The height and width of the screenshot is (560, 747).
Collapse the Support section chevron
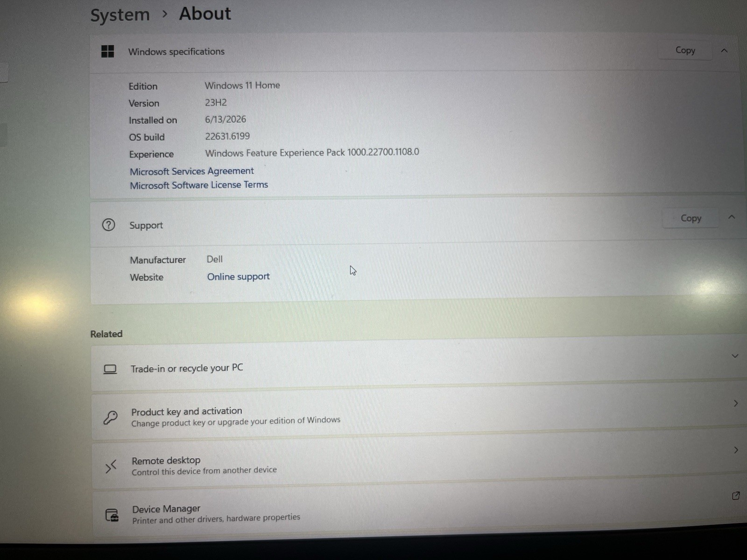[732, 217]
